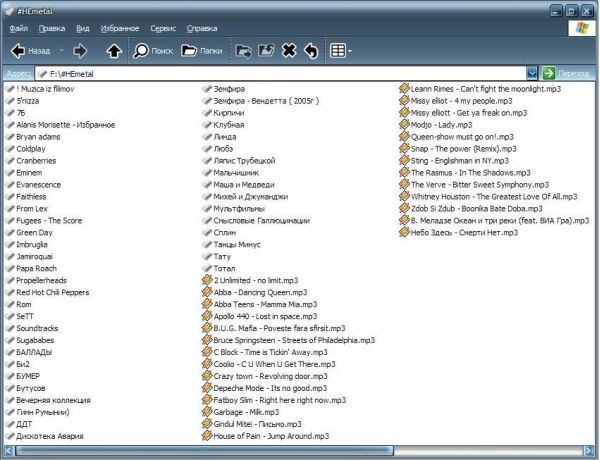Select "Cranberries" folder name
The width and height of the screenshot is (600, 460).
(36, 161)
